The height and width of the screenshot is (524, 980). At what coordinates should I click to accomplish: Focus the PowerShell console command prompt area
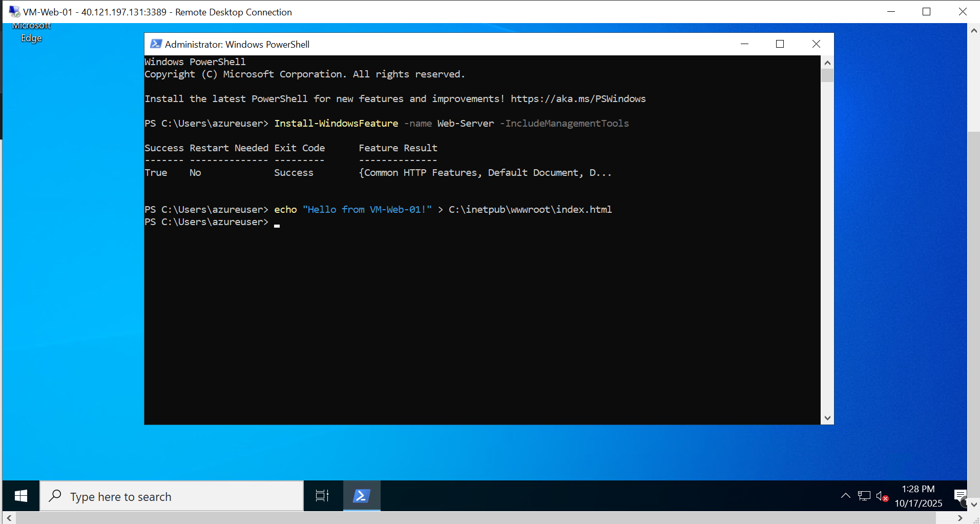(x=482, y=308)
